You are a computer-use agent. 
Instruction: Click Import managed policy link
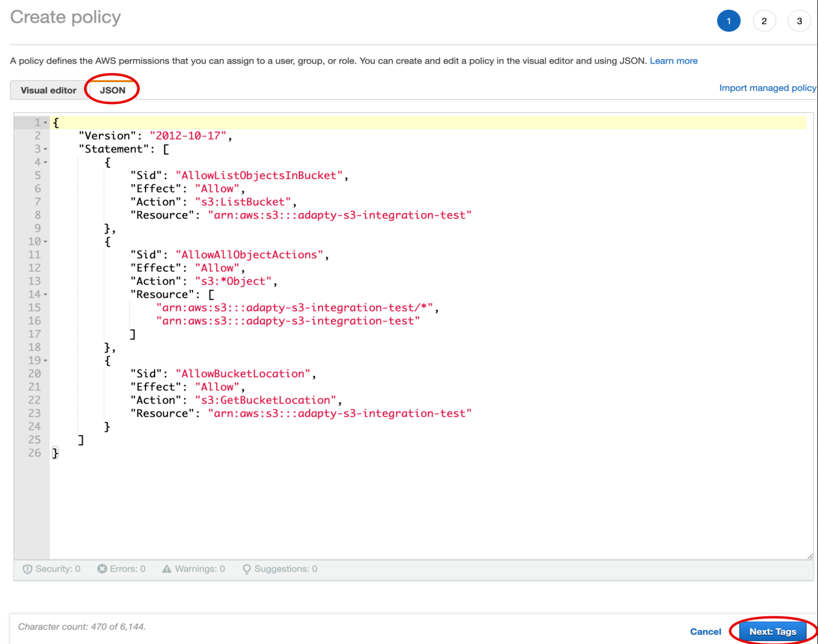pos(767,88)
